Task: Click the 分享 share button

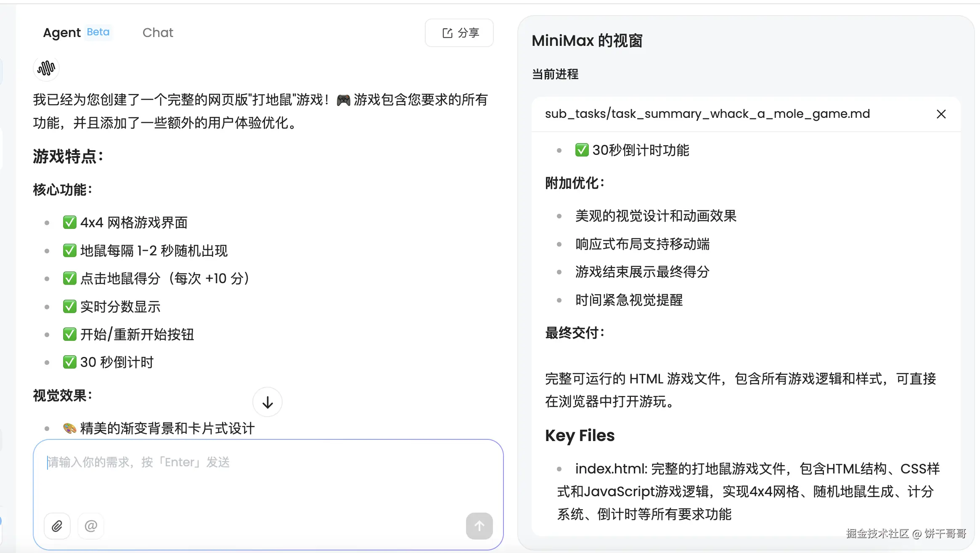Action: (459, 33)
